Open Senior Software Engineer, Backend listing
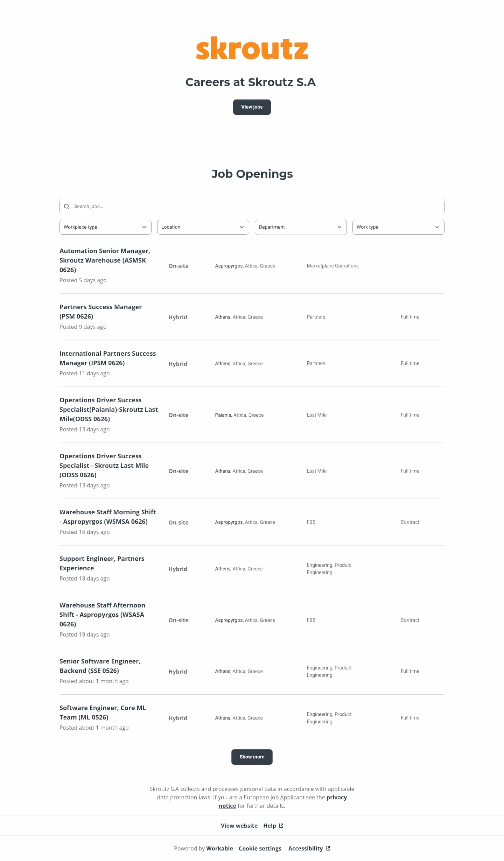The image size is (504, 861). coord(100,666)
